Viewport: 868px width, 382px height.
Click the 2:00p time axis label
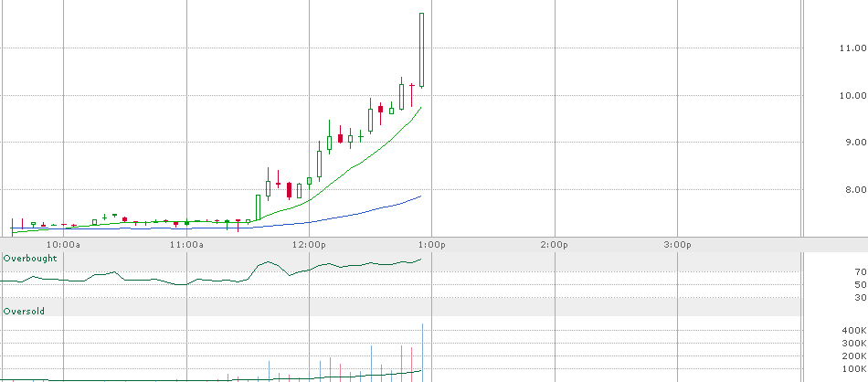click(555, 244)
